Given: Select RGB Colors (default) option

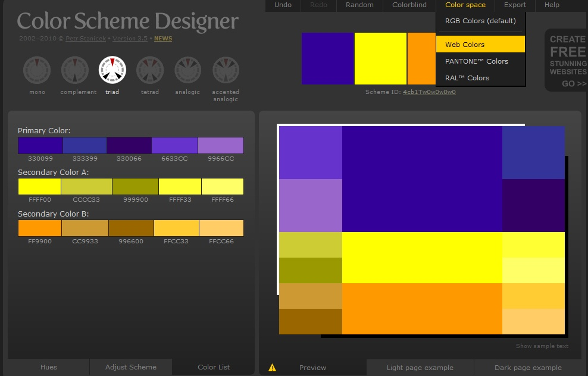Looking at the screenshot, I should 480,21.
